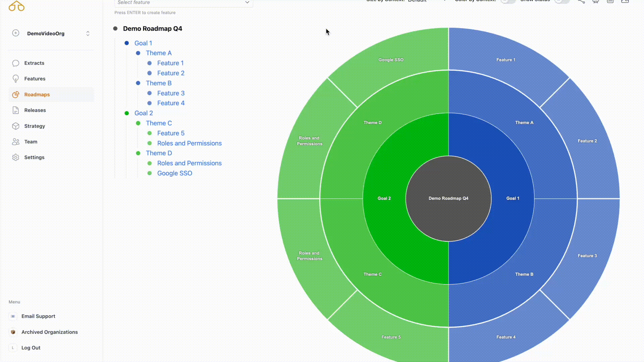The height and width of the screenshot is (362, 644).
Task: Click the Settings gear icon
Action: tap(15, 158)
